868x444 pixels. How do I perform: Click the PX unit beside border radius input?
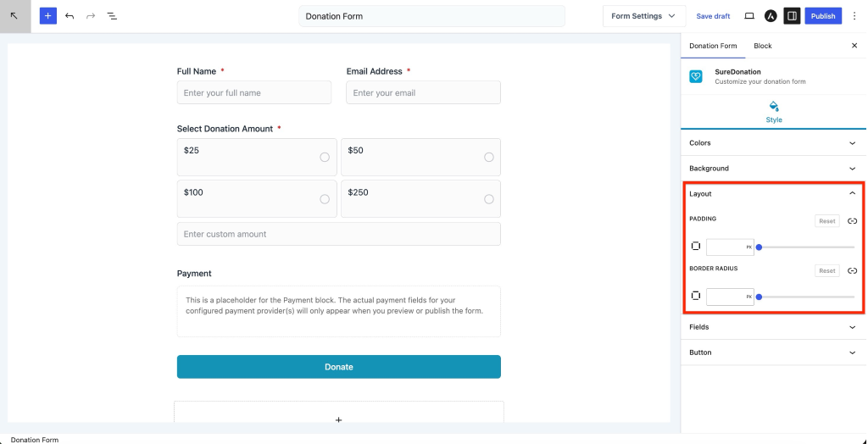pos(749,297)
